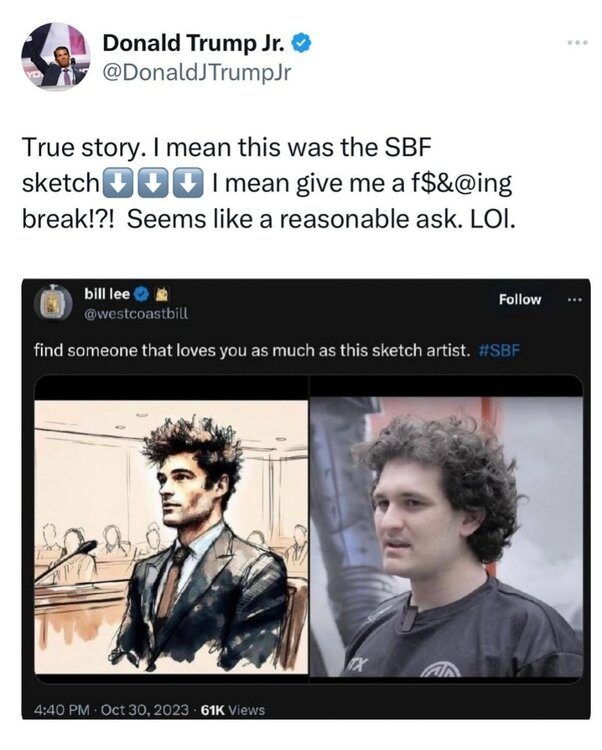The width and height of the screenshot is (602, 750).
Task: Open the @westcoastbill handle
Action: [136, 314]
